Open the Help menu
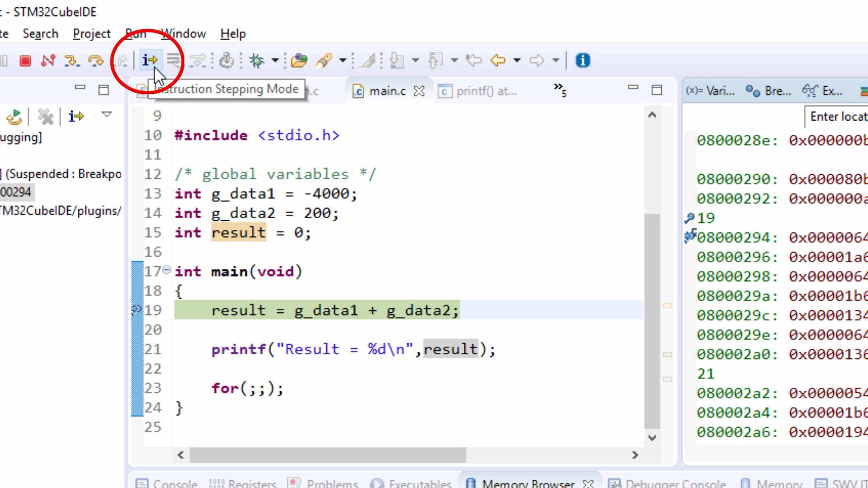Viewport: 868px width, 488px height. (x=233, y=34)
